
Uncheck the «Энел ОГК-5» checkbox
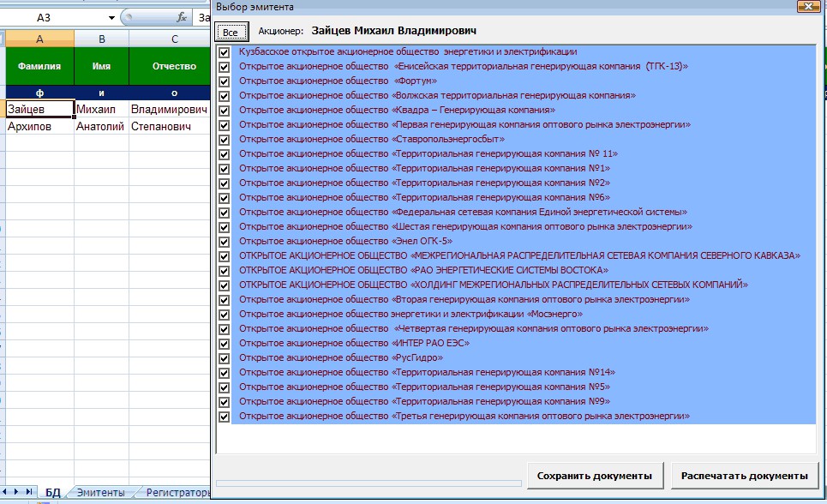(225, 242)
